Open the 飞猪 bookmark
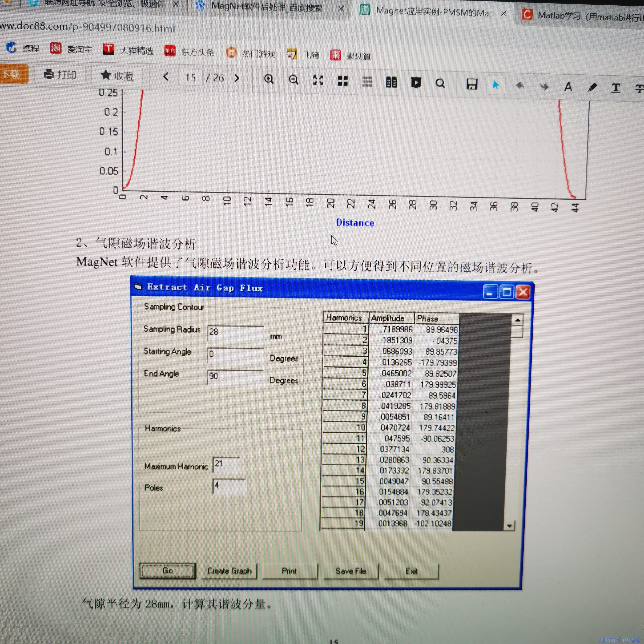The width and height of the screenshot is (644, 644). (303, 54)
